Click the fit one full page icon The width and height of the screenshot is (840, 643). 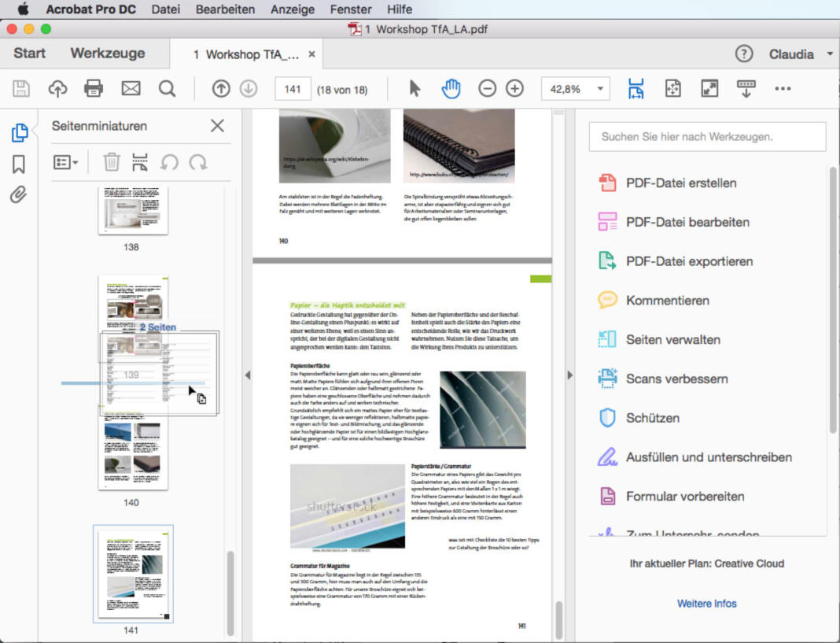pos(672,88)
